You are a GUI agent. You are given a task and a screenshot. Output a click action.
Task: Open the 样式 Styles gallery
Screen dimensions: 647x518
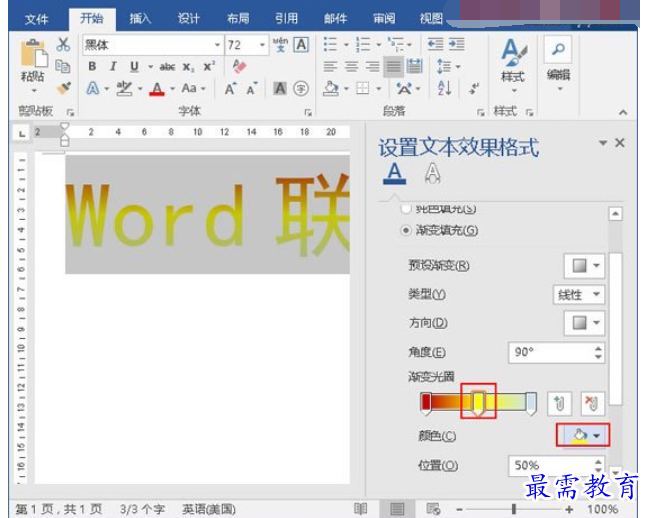(513, 64)
